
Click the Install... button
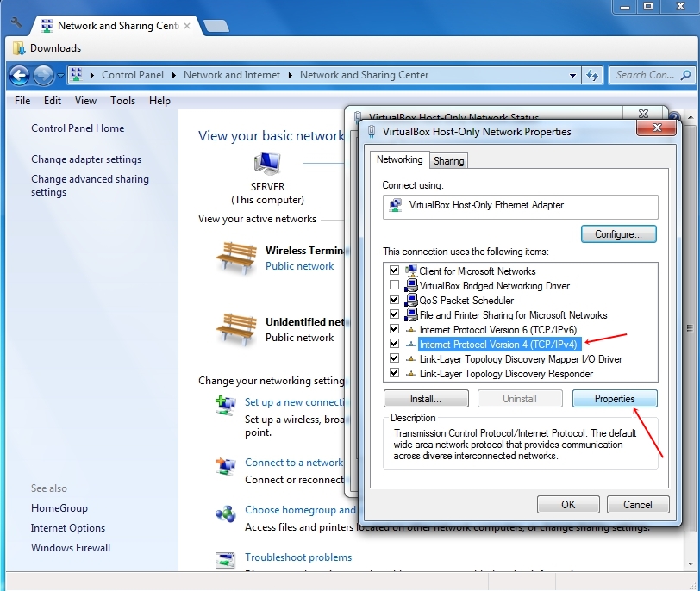pos(426,399)
